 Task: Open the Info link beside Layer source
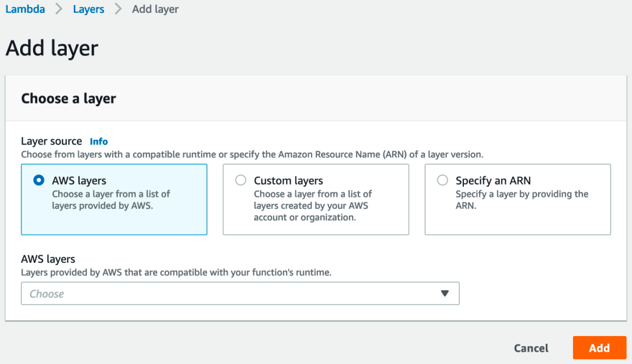(x=99, y=141)
